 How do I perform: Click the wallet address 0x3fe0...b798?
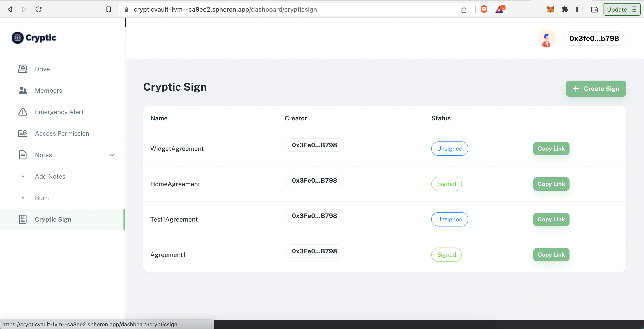point(594,38)
